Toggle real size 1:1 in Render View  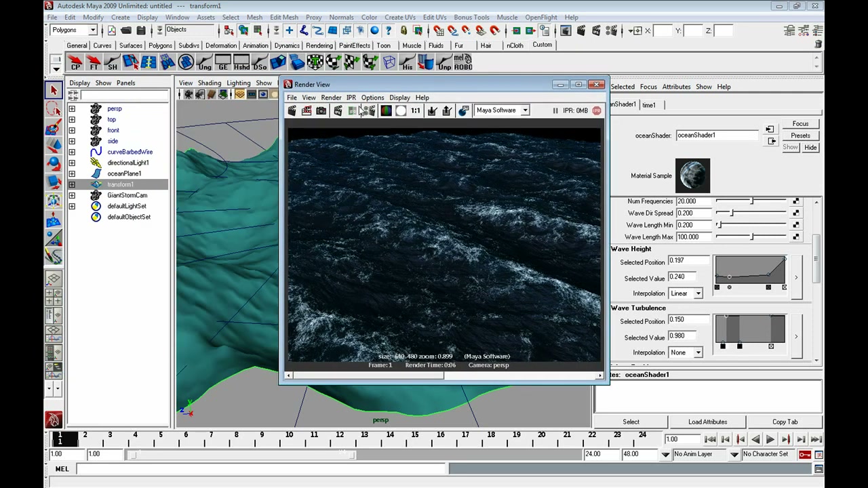coord(416,110)
